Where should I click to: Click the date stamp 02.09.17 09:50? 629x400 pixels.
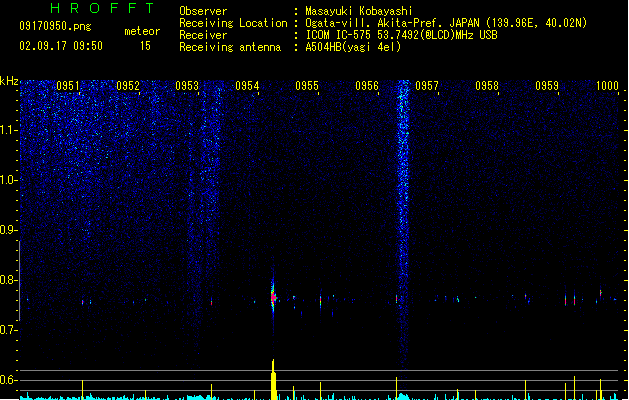pyautogui.click(x=61, y=46)
